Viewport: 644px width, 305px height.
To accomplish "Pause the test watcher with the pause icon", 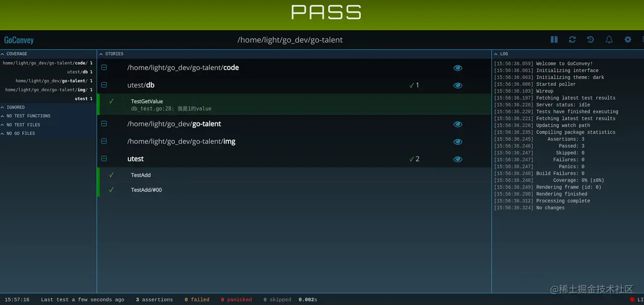I will point(554,39).
